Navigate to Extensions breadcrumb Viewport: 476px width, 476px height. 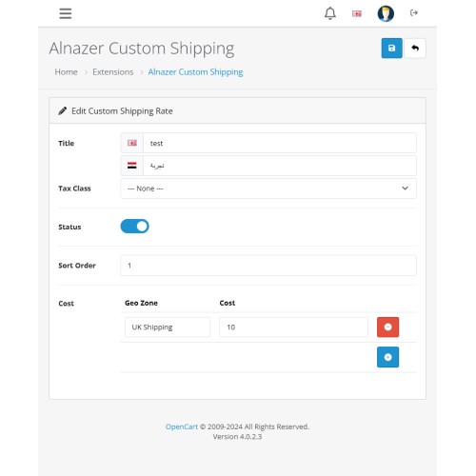[x=113, y=72]
